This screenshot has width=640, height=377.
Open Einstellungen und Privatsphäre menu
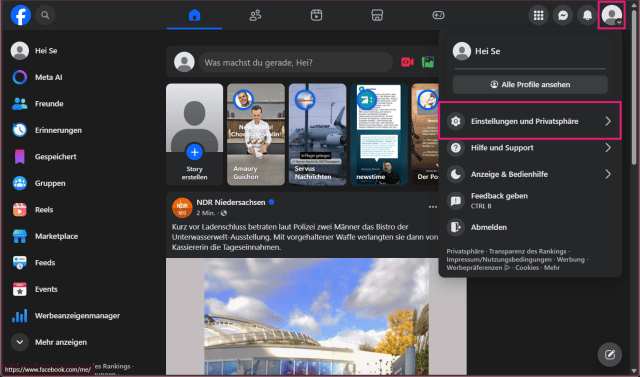click(530, 121)
